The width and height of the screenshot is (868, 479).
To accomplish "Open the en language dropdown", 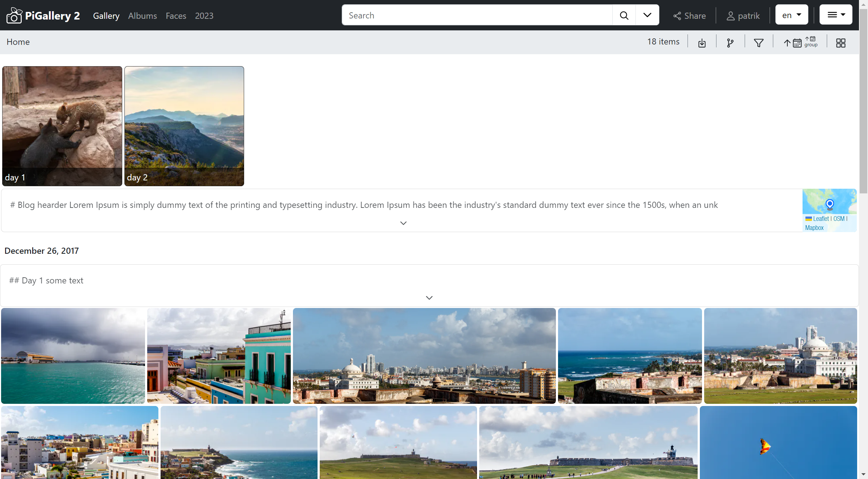I will [x=791, y=15].
